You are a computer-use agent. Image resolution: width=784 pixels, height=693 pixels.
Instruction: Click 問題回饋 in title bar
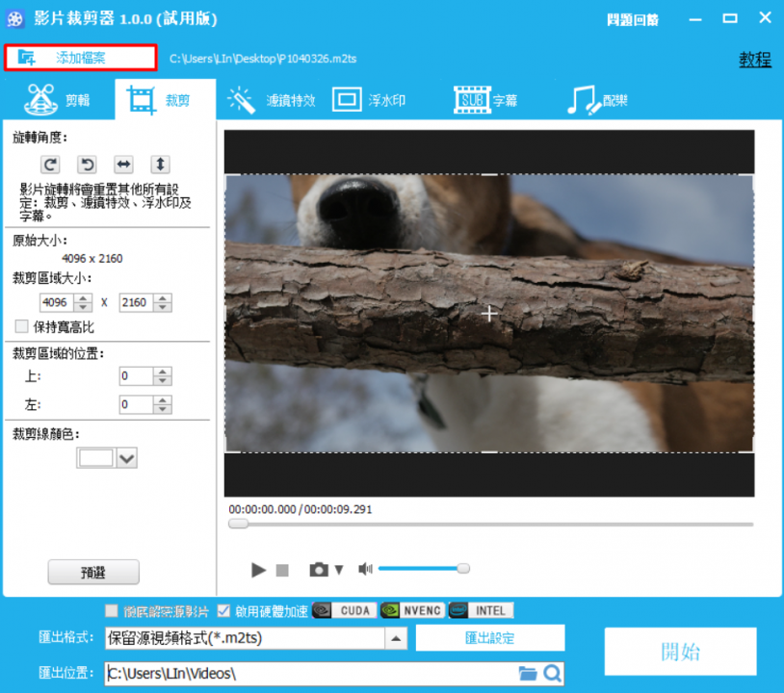633,20
